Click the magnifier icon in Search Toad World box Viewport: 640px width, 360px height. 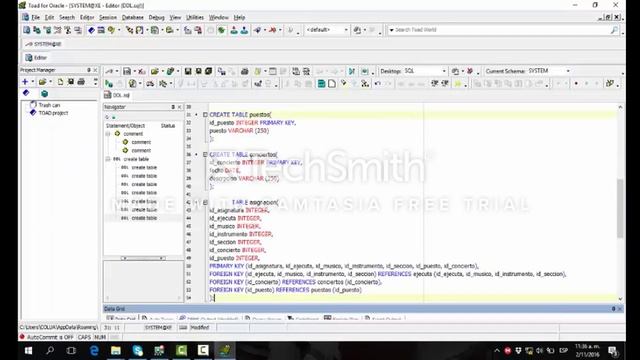tap(614, 30)
